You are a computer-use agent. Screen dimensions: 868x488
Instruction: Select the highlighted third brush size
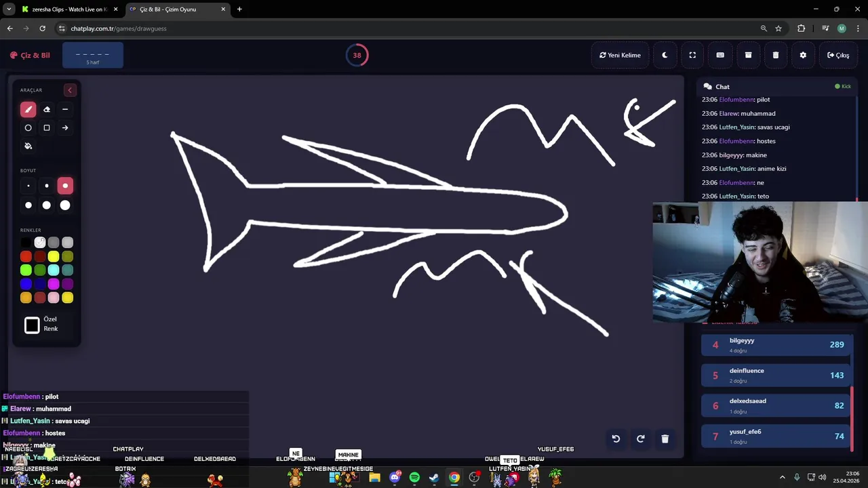(65, 186)
